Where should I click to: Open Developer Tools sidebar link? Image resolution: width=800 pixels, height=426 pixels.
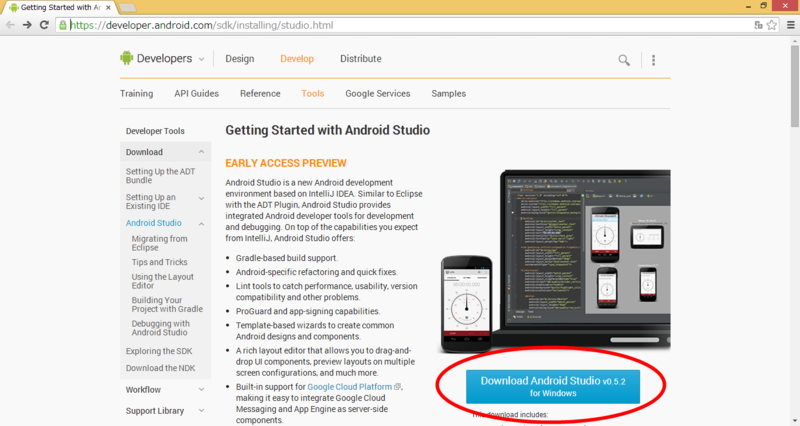click(155, 131)
